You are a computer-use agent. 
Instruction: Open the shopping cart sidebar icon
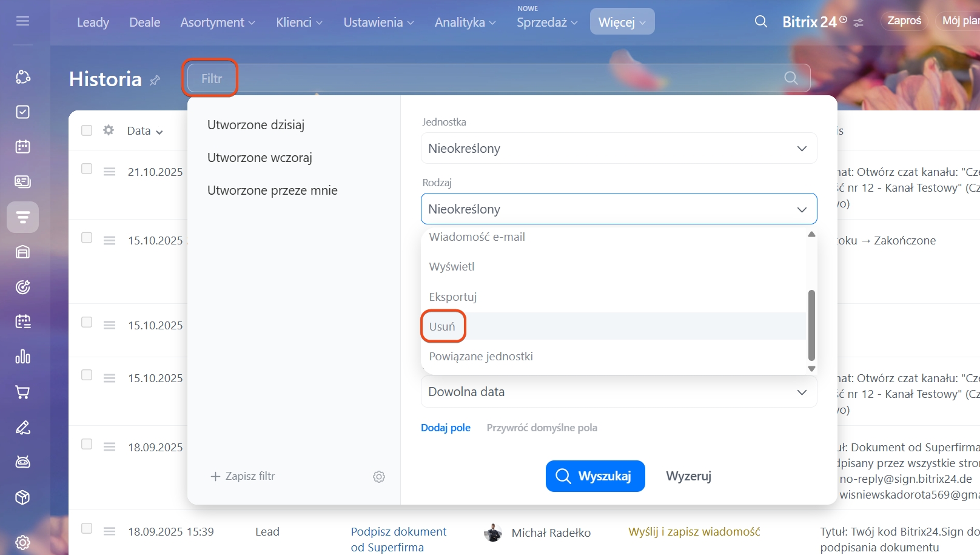coord(22,392)
